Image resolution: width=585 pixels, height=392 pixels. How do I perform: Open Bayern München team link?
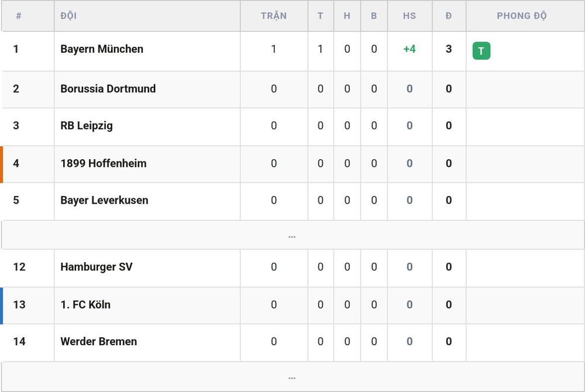(102, 49)
